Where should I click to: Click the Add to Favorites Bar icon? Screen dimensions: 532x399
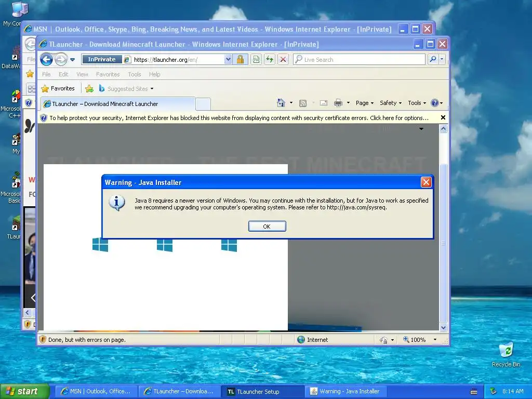coord(89,88)
